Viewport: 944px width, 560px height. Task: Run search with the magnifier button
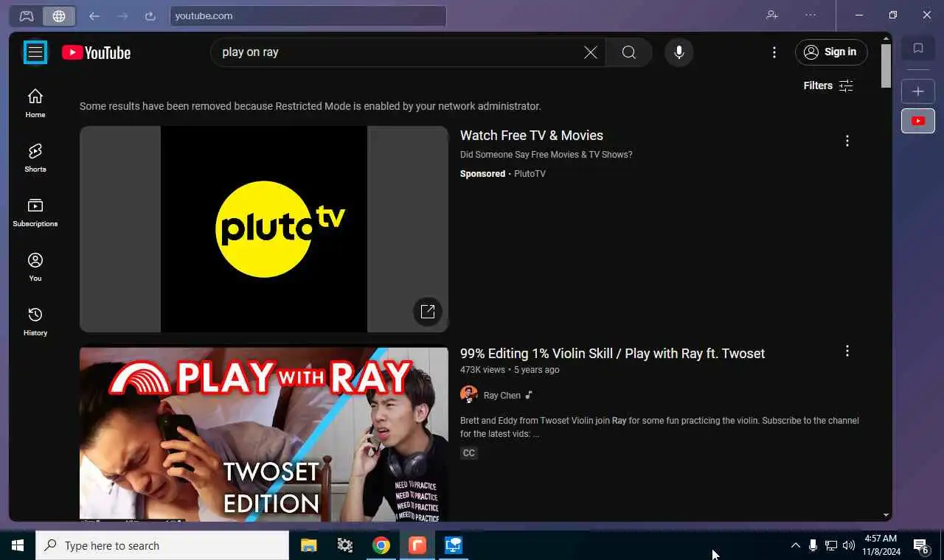coord(629,52)
